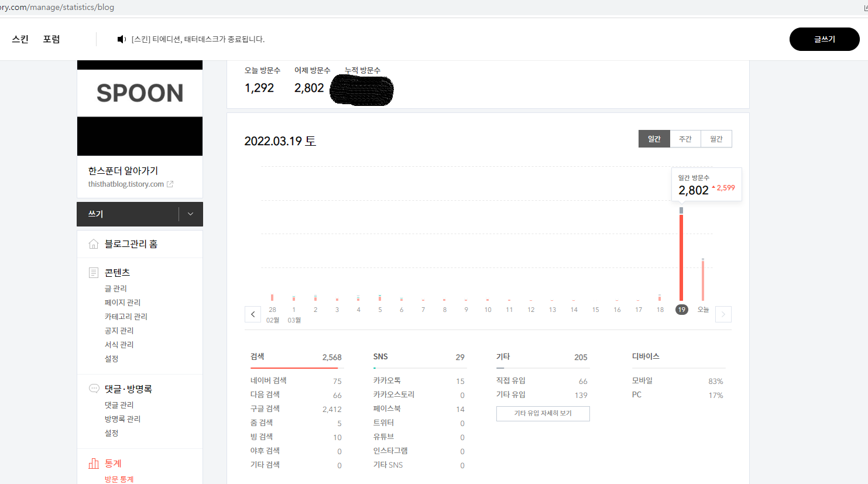
Task: Open 기타 유입 자세히 보기
Action: coord(543,413)
